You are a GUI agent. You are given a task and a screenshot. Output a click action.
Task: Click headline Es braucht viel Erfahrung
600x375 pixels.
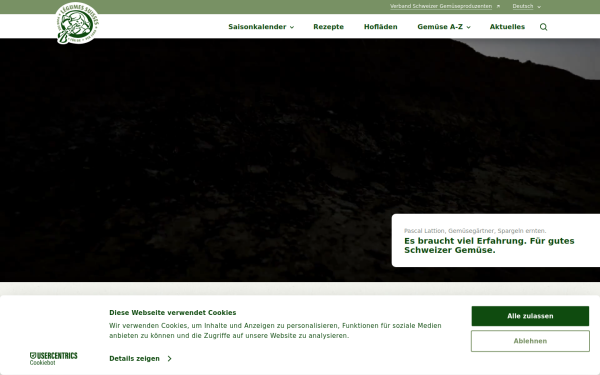tap(489, 245)
